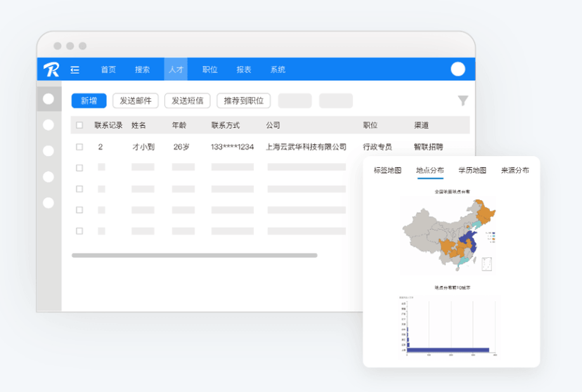
Task: Select the third sidebar circle icon
Action: (48, 151)
